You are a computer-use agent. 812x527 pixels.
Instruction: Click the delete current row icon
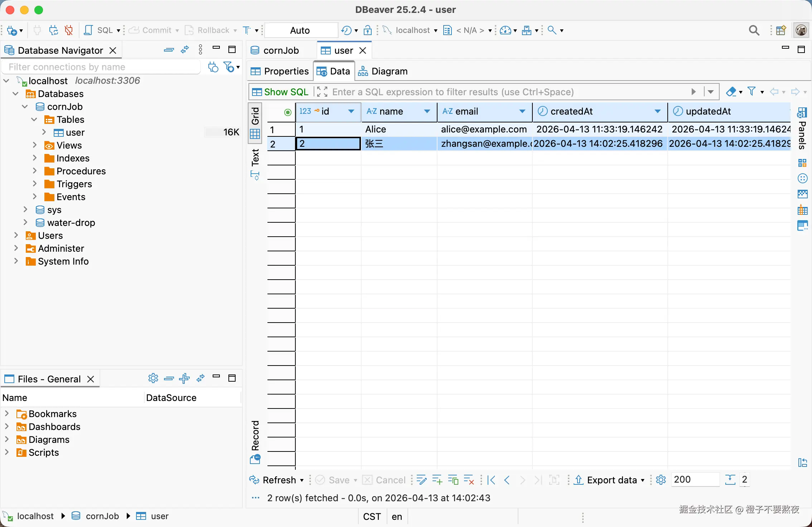point(469,480)
